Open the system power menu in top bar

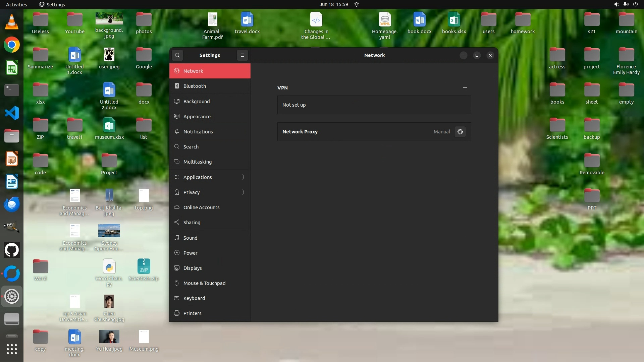pos(635,4)
